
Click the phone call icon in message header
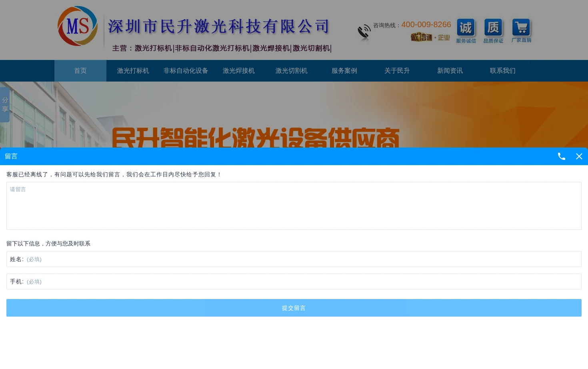[562, 156]
